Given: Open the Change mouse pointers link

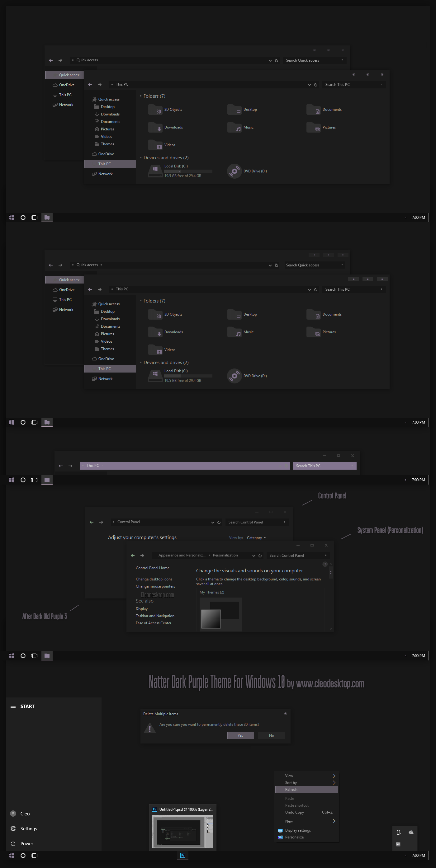Looking at the screenshot, I should point(155,586).
